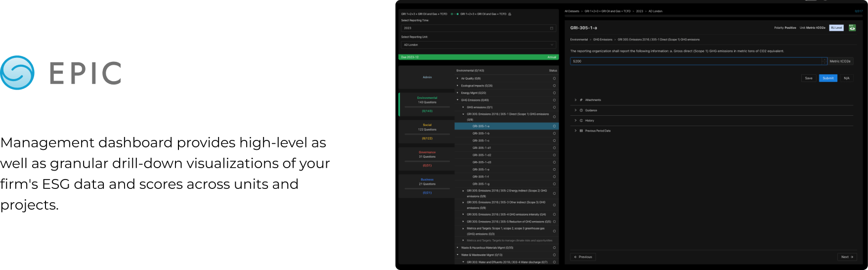Click the table icon beside Previous Period Data
Screen dimensions: 868x270
581,131
